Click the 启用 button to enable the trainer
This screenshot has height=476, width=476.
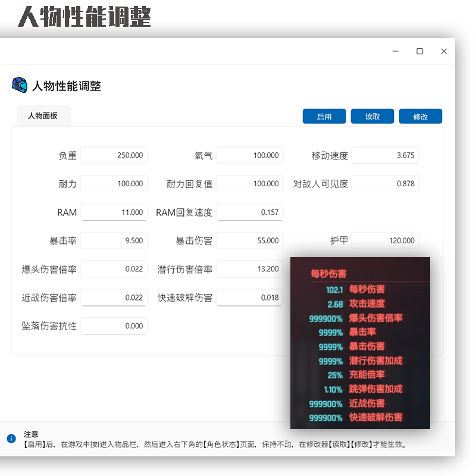(x=324, y=116)
